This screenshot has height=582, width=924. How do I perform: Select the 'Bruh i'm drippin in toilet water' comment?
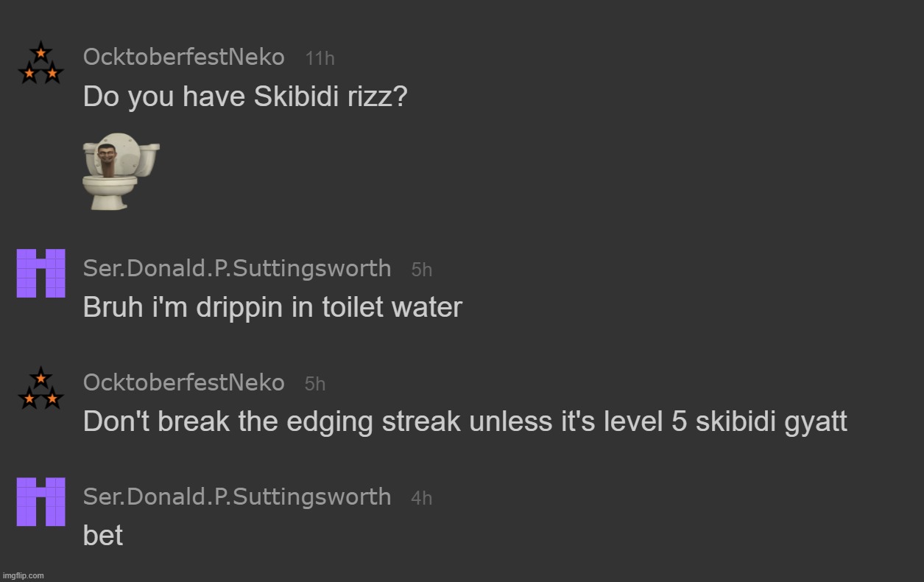point(272,308)
